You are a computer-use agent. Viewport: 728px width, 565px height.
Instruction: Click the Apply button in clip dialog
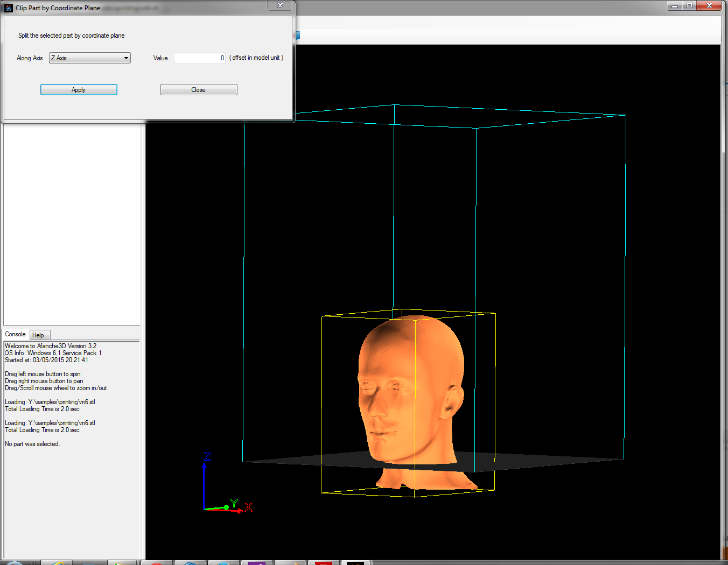pyautogui.click(x=79, y=90)
